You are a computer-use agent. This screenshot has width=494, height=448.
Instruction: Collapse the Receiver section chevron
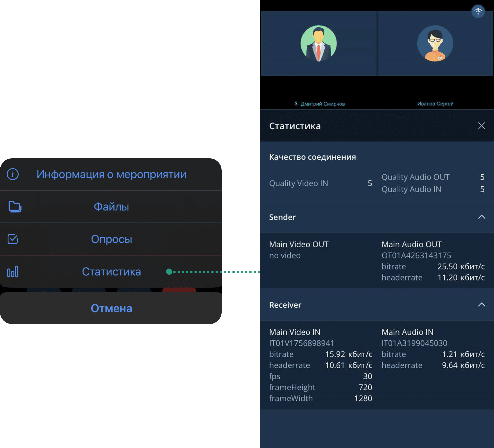point(482,305)
